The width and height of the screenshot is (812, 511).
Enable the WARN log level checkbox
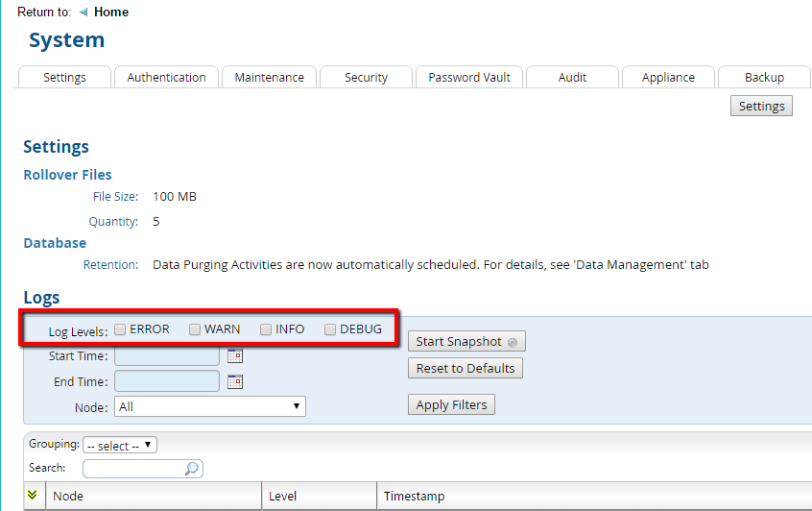(x=195, y=329)
